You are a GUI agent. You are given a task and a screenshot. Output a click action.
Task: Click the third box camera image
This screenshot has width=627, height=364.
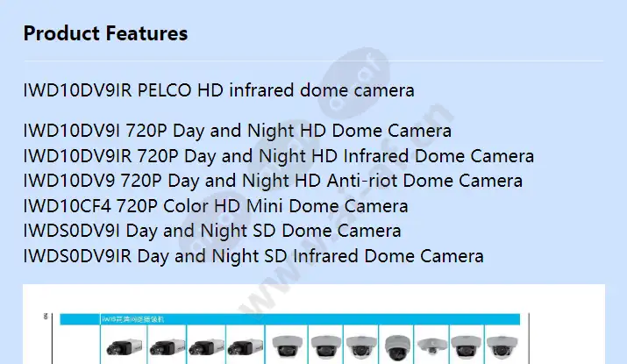(x=206, y=346)
